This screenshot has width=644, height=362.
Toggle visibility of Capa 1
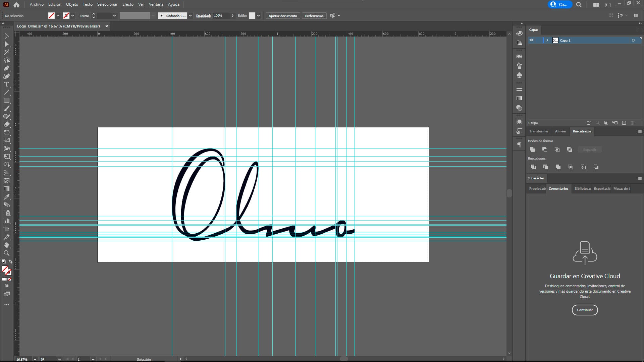531,40
